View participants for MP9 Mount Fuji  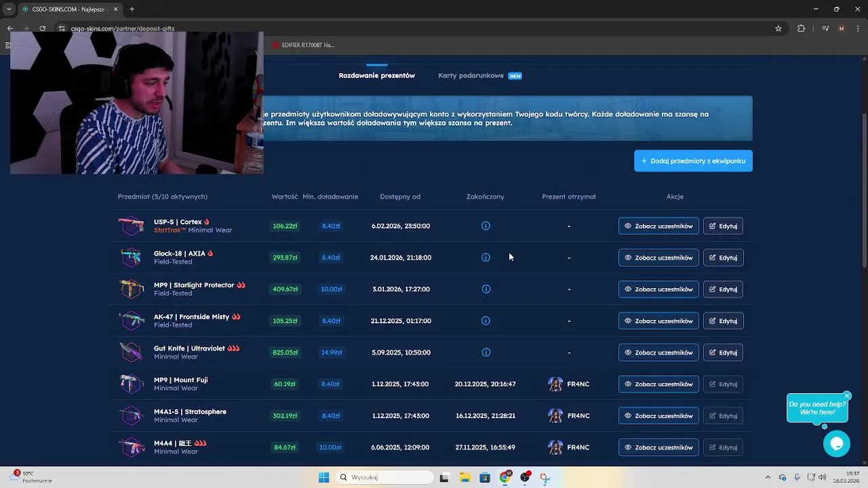click(658, 384)
